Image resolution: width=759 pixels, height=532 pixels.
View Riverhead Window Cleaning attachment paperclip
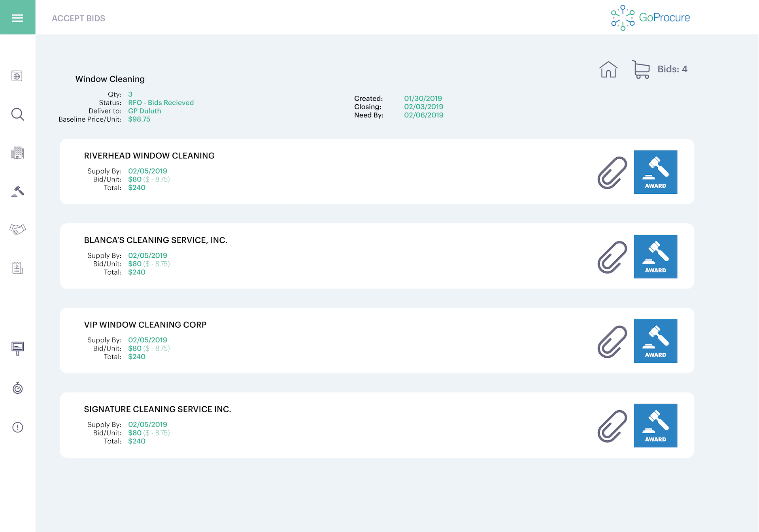pyautogui.click(x=612, y=173)
